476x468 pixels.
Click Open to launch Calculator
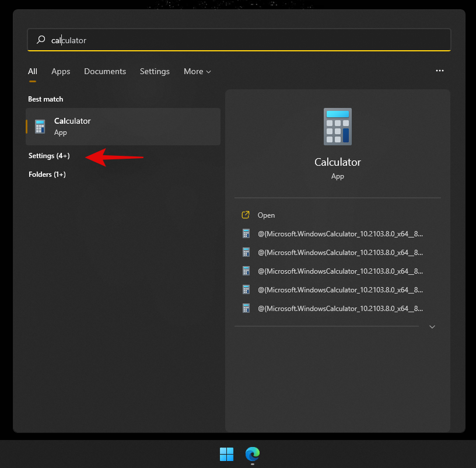(x=266, y=215)
